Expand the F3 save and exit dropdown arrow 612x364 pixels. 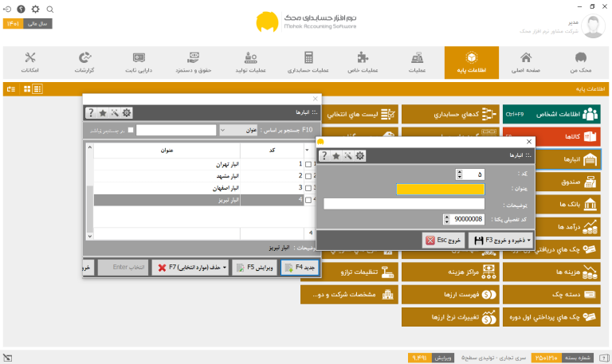coord(529,241)
